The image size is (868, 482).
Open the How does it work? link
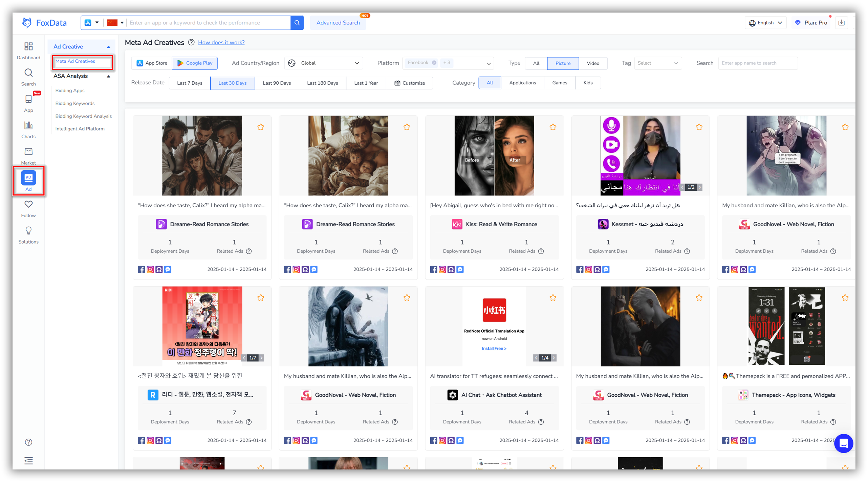(x=221, y=42)
